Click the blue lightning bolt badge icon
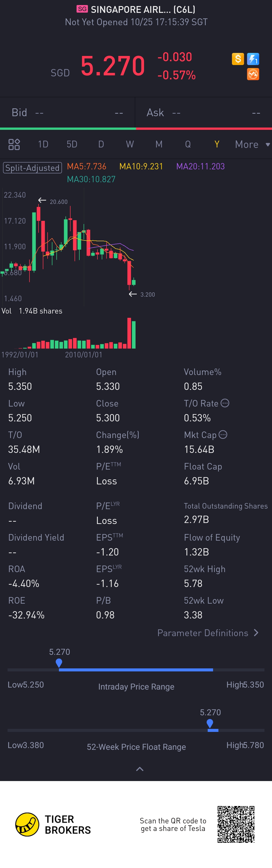Screen dimensions: 272x868 [253, 59]
